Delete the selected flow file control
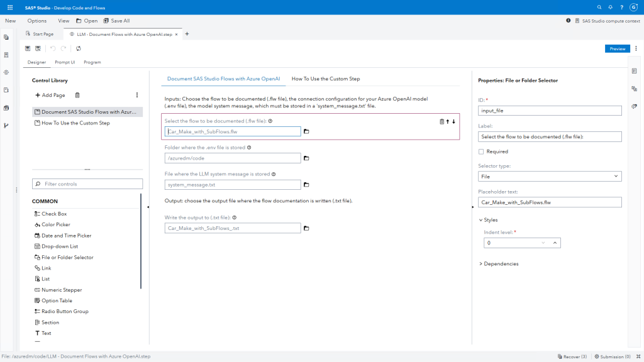644x362 pixels. click(x=442, y=121)
